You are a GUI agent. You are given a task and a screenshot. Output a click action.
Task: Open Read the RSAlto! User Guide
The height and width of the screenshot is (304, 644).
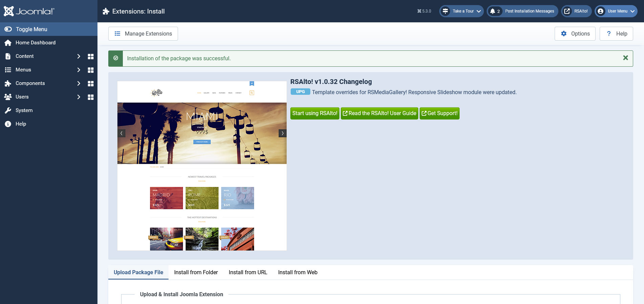tap(379, 113)
